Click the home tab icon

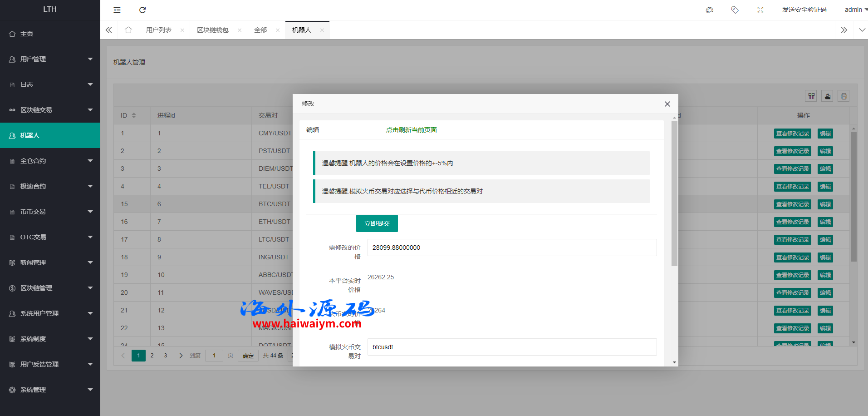tap(128, 30)
